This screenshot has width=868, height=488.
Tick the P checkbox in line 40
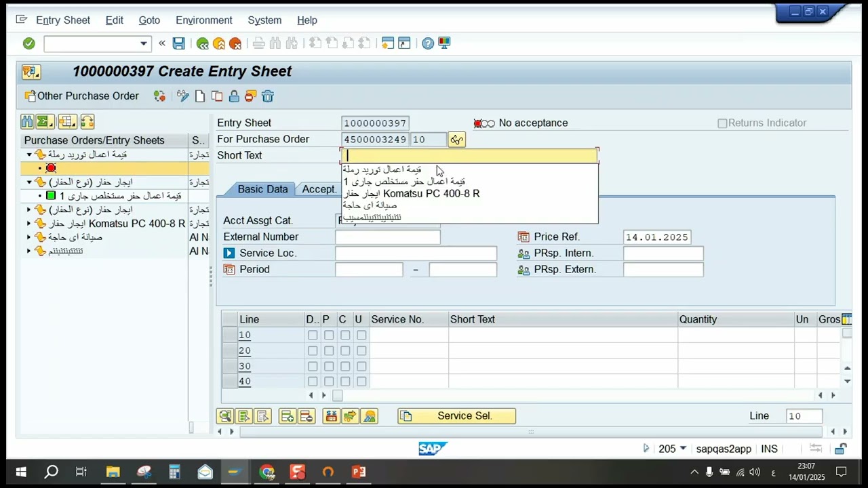[x=329, y=382]
